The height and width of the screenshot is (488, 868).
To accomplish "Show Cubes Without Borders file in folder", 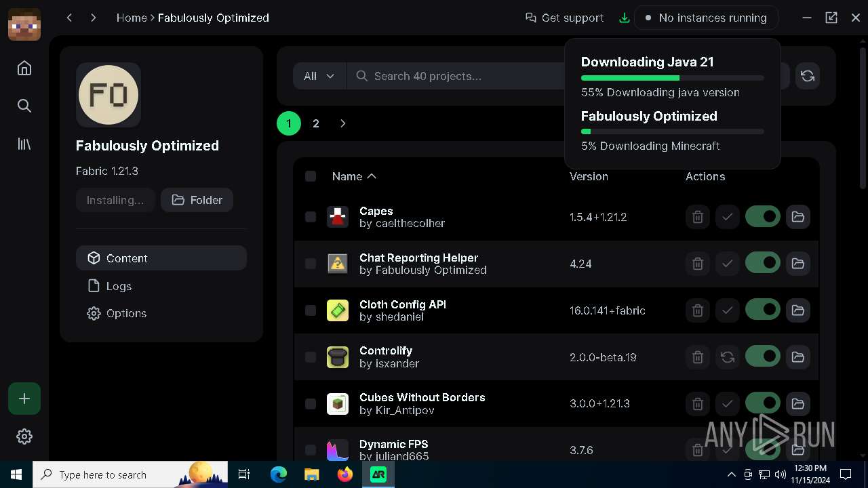I will click(x=798, y=403).
